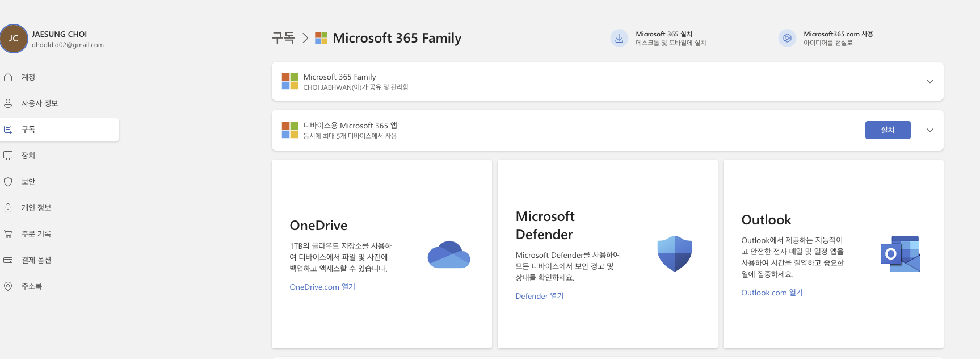Click the 구독 breadcrumb in the heading

pyautogui.click(x=283, y=38)
